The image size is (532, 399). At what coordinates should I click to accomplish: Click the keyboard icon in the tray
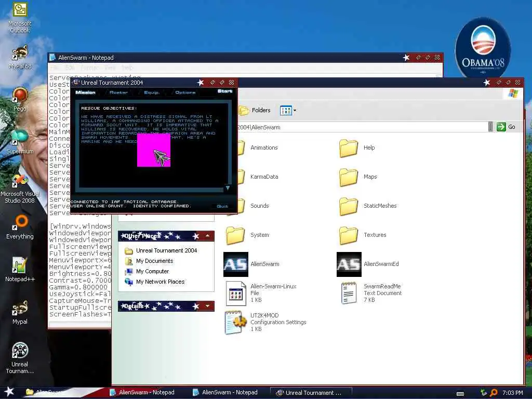(460, 394)
